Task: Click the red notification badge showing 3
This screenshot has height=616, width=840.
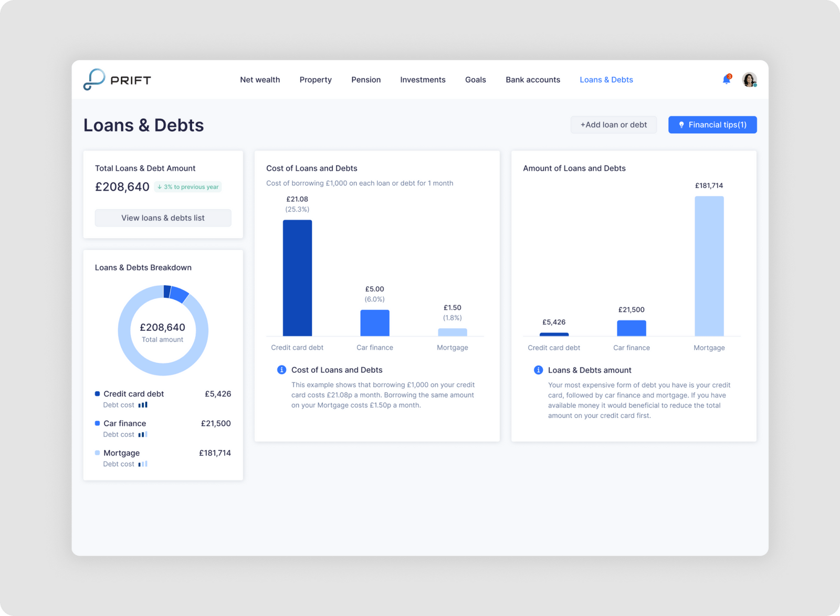Action: (x=729, y=75)
